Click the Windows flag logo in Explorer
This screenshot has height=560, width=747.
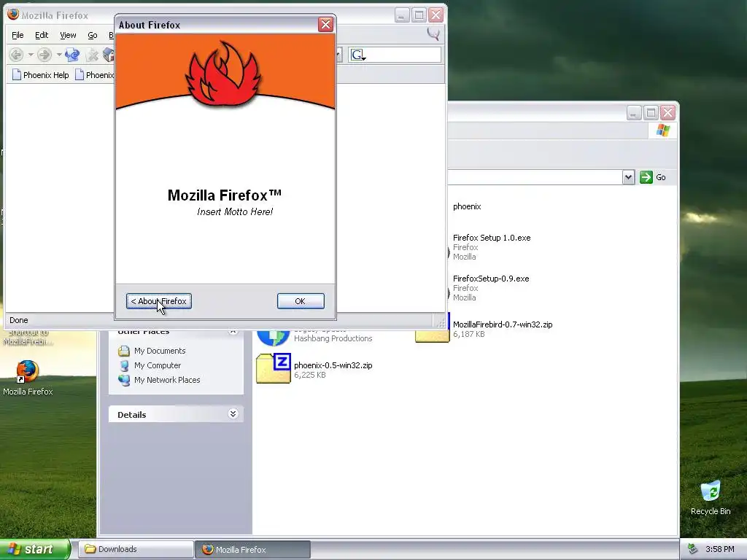662,130
